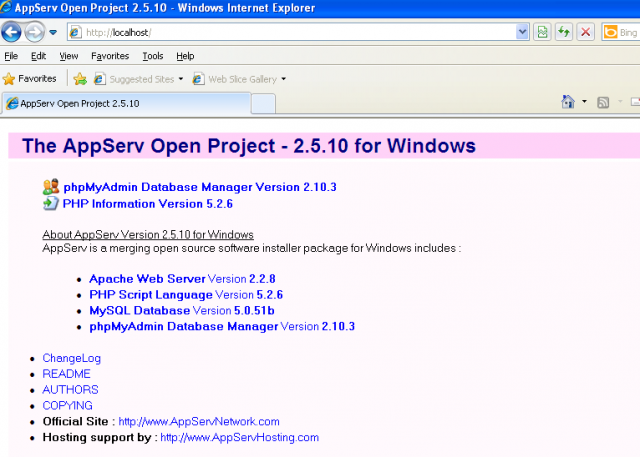Open the COPYING link
This screenshot has height=457, width=640.
click(67, 406)
